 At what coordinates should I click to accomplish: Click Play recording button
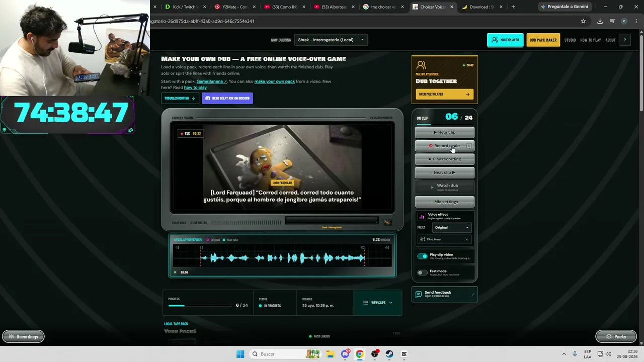[x=444, y=159]
